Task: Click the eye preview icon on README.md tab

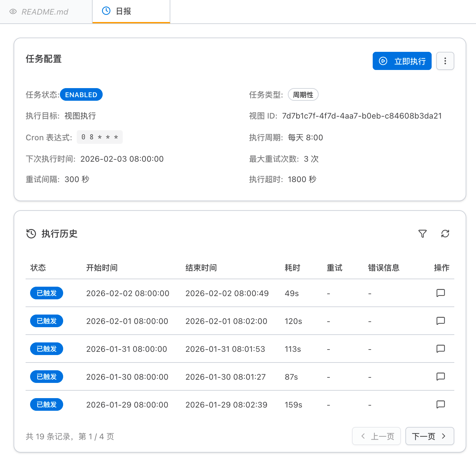Action: coord(13,12)
